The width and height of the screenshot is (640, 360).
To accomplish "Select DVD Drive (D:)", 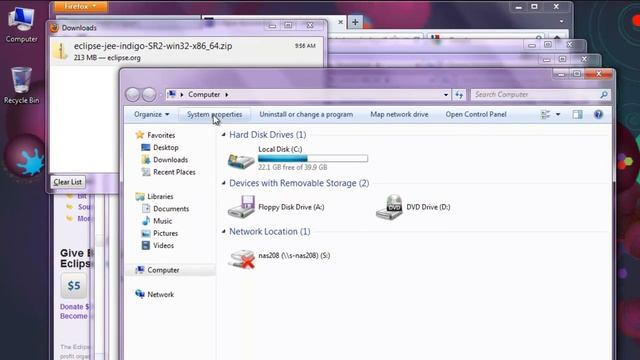I will [413, 207].
